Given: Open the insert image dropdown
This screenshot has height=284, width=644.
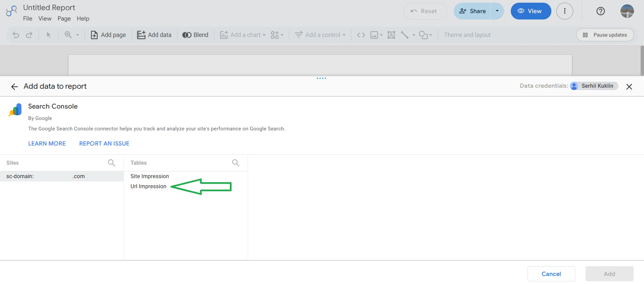Looking at the screenshot, I should pos(376,35).
